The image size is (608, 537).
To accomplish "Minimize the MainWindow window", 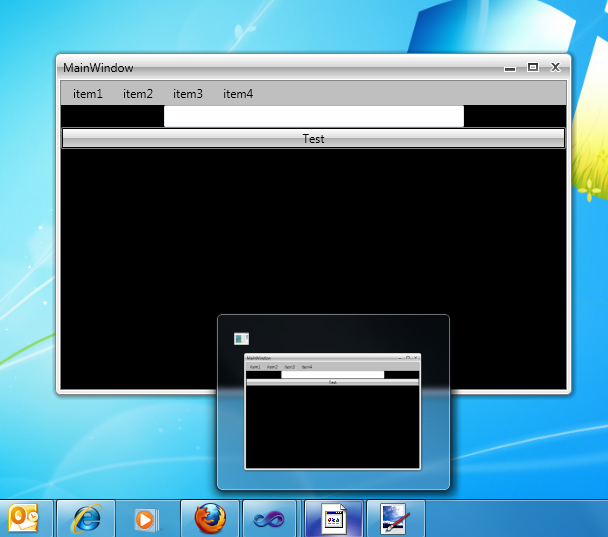I will (x=510, y=69).
